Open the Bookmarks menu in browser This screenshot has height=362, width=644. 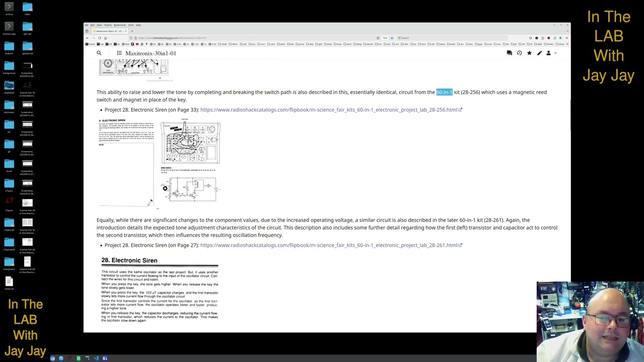120,25
